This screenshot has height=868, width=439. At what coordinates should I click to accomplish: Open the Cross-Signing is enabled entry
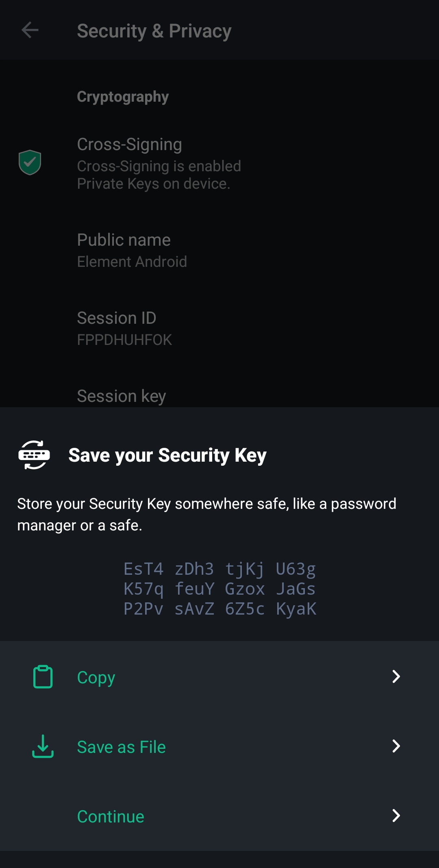[x=159, y=164]
